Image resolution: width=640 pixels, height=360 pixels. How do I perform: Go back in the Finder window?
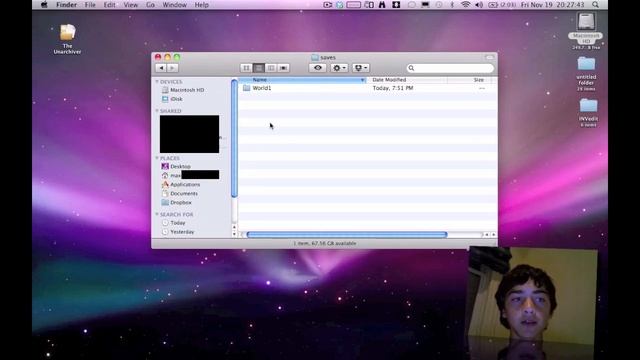161,68
